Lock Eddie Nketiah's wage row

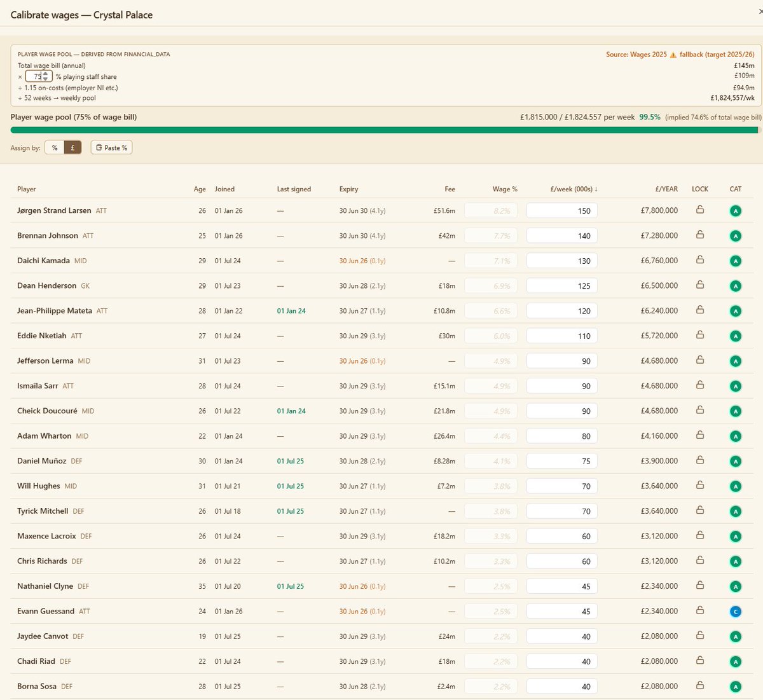700,335
